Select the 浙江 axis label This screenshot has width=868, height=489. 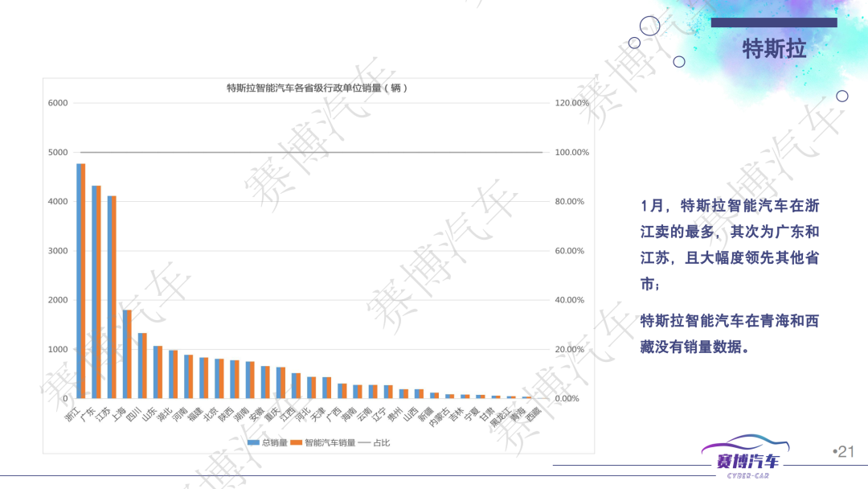pyautogui.click(x=72, y=414)
